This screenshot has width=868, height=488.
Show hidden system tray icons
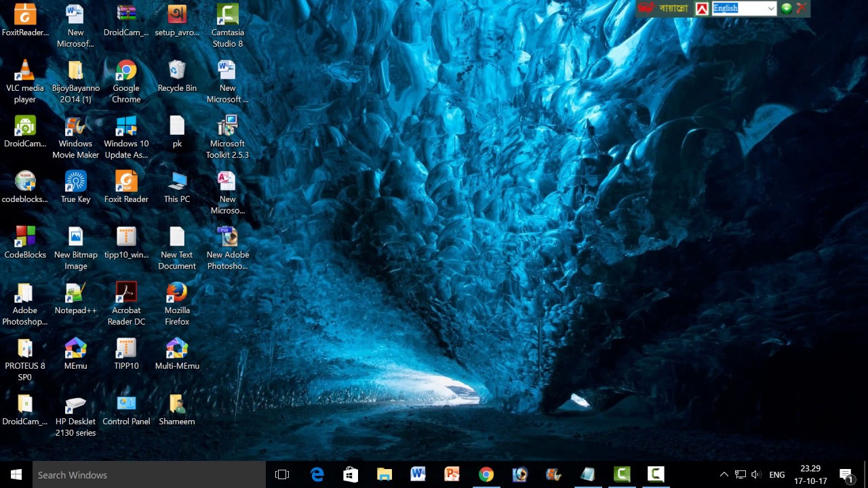[x=724, y=474]
